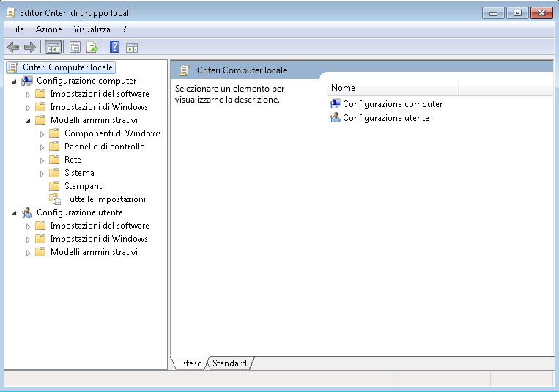
Task: Select Tutte le impostazioni label in the tree
Action: [105, 199]
